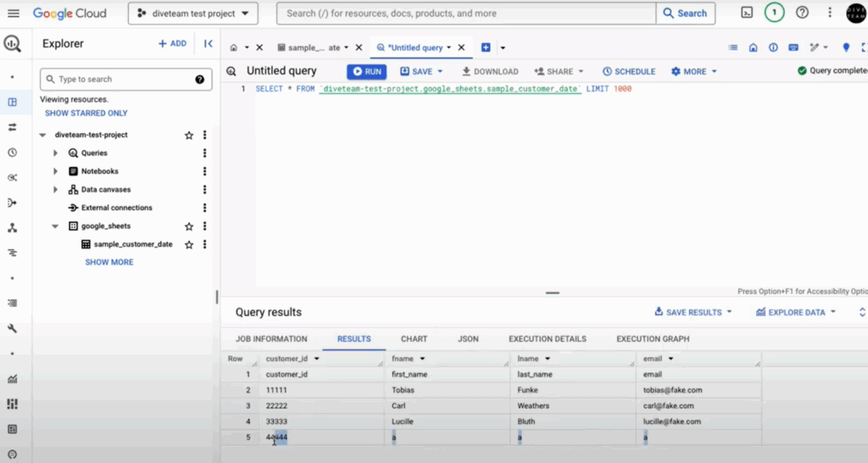Expand the Queries tree node
This screenshot has height=463, width=868.
point(55,153)
